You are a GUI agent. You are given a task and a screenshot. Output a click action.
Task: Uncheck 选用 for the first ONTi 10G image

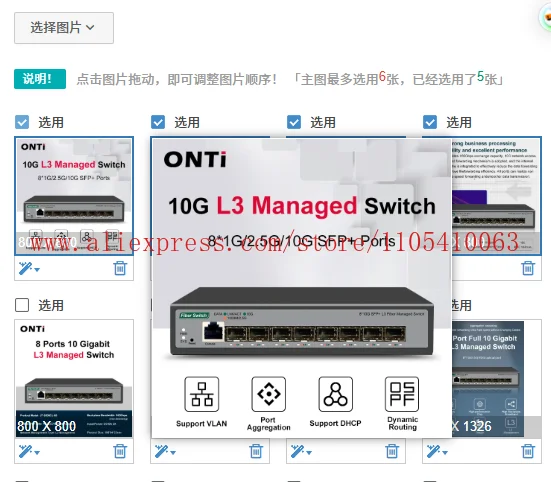(22, 122)
